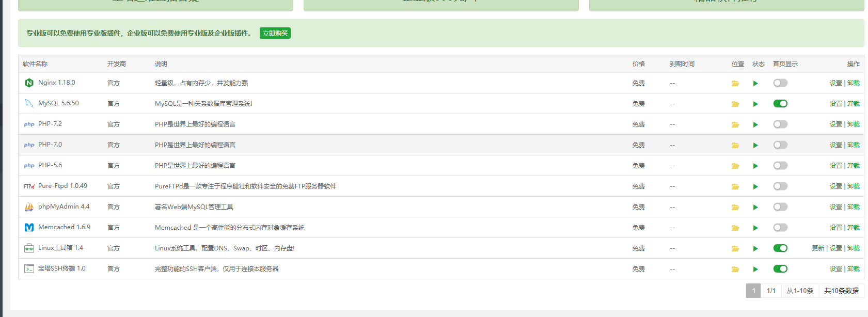Click the Memcached M logo icon
This screenshot has height=317, width=868.
pos(29,227)
